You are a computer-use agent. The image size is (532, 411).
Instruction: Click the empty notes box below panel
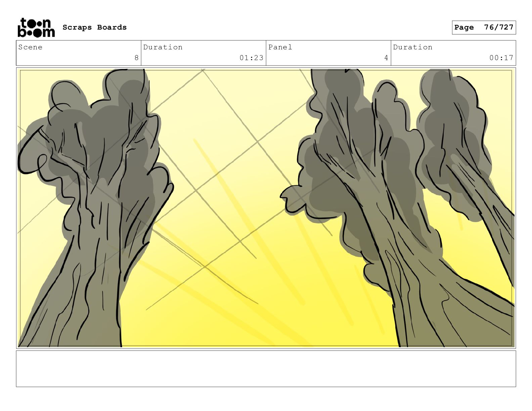266,369
